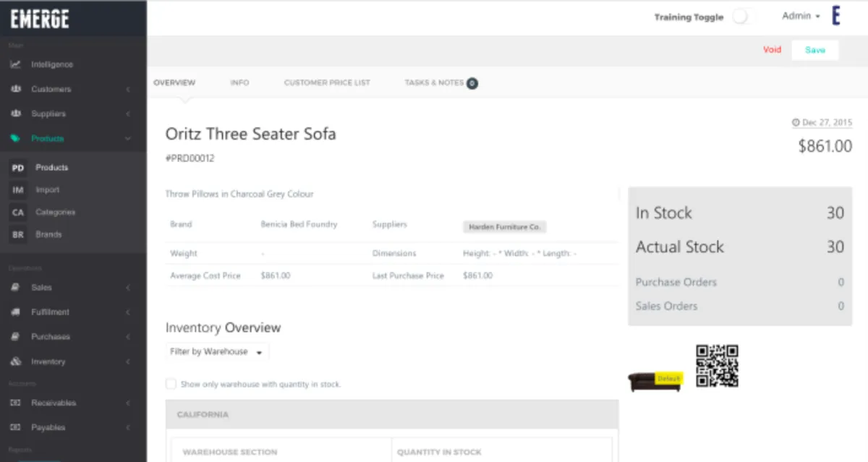Expand the Receivables menu chevron
Image resolution: width=868 pixels, height=462 pixels.
coord(128,403)
